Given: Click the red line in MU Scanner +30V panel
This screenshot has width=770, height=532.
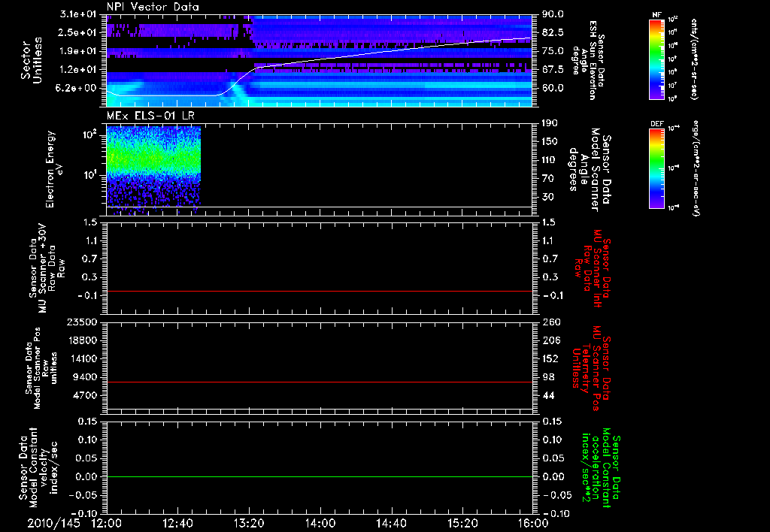Looking at the screenshot, I should tap(319, 291).
